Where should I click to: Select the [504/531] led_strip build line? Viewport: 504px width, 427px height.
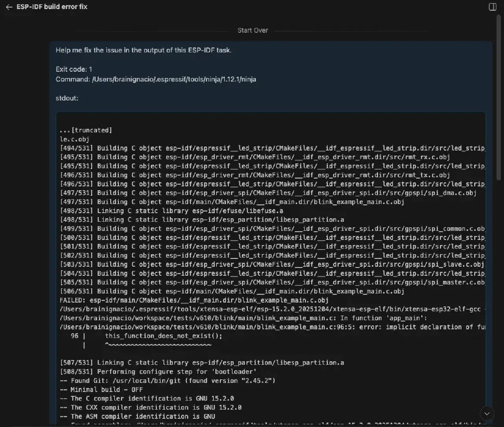272,273
